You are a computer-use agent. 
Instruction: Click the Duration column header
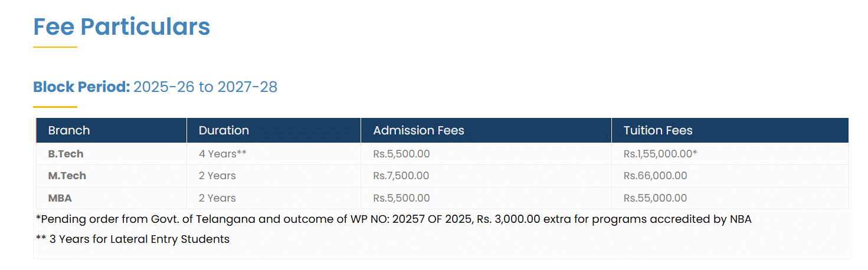tap(224, 130)
